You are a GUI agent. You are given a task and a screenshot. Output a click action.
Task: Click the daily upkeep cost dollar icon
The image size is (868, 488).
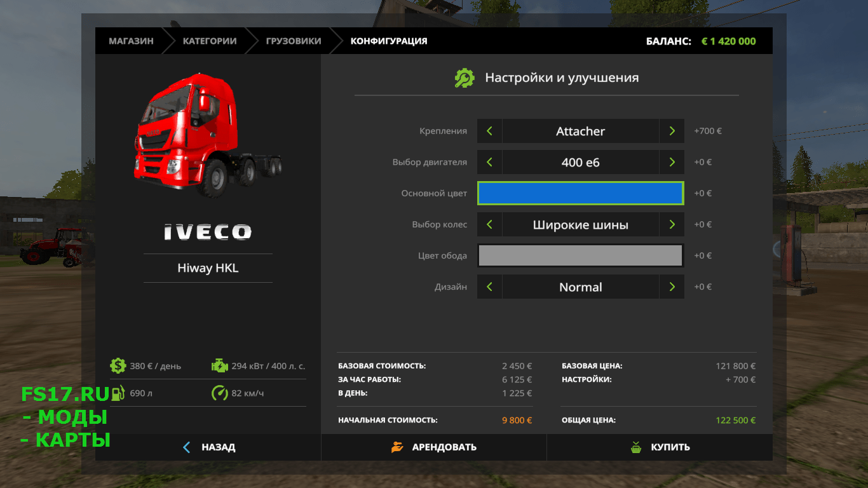click(118, 365)
